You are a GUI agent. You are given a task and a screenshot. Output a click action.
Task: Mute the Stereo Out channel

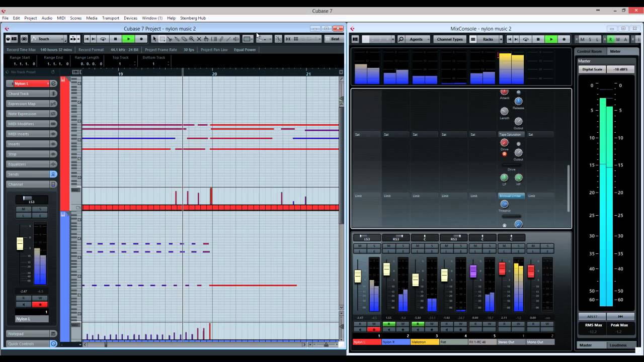click(x=504, y=245)
